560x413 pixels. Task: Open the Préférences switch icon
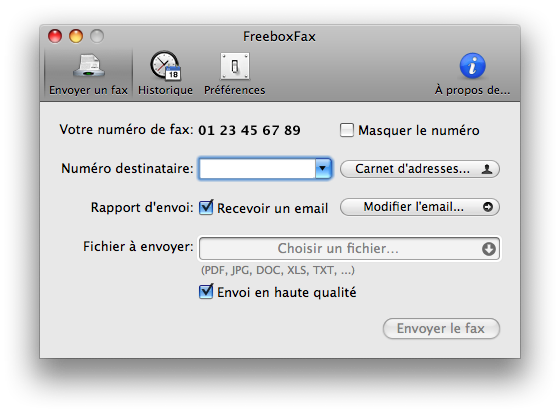point(235,66)
